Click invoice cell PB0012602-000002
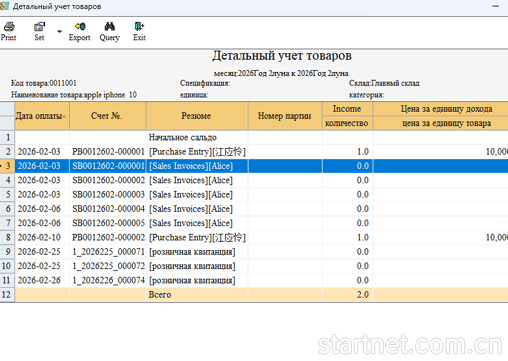The height and width of the screenshot is (361, 508). pos(108,238)
